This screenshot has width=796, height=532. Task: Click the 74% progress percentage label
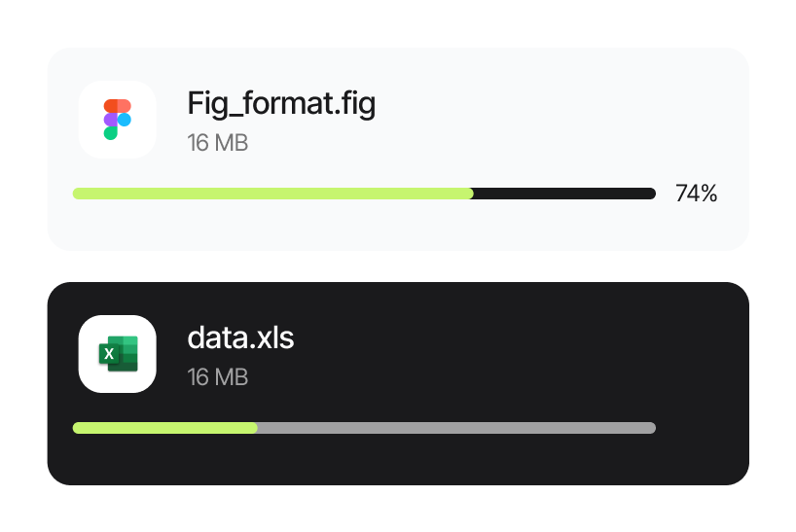696,194
